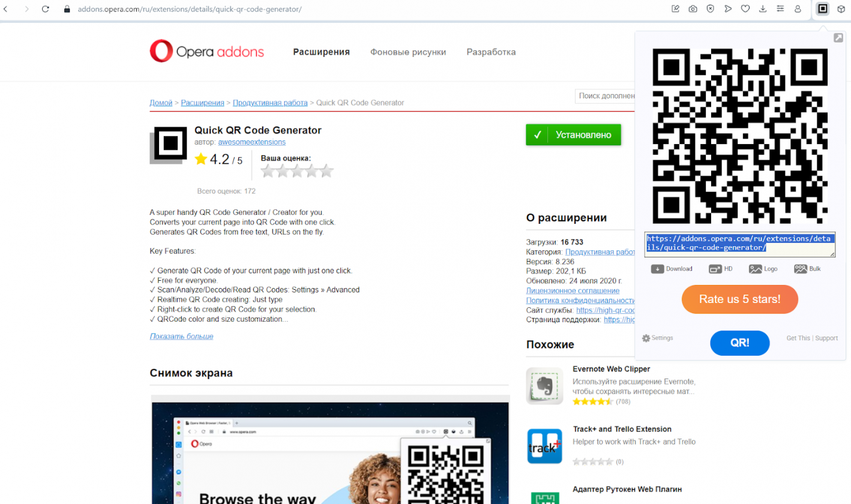This screenshot has width=851, height=504.
Task: Rate the extension with your rating stars
Action: click(x=297, y=172)
